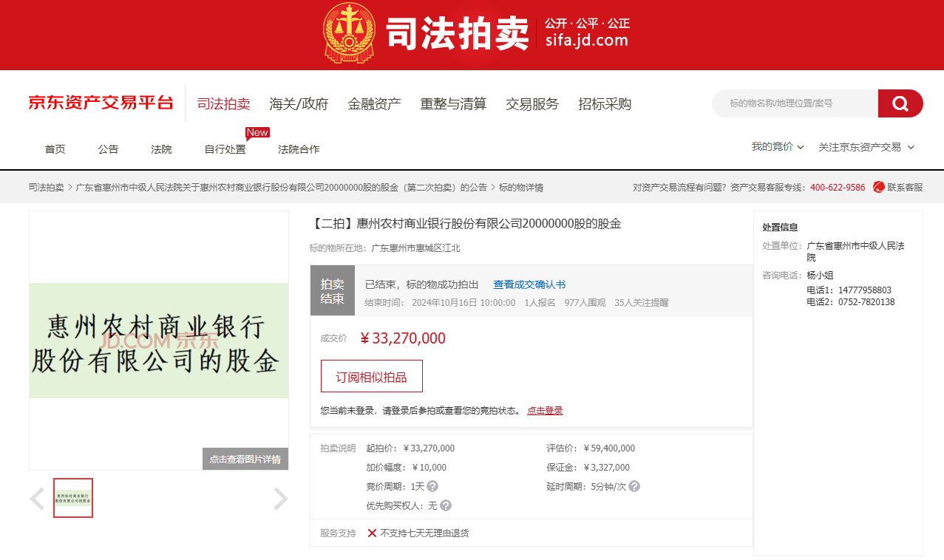Show next image with right arrow

(x=280, y=499)
